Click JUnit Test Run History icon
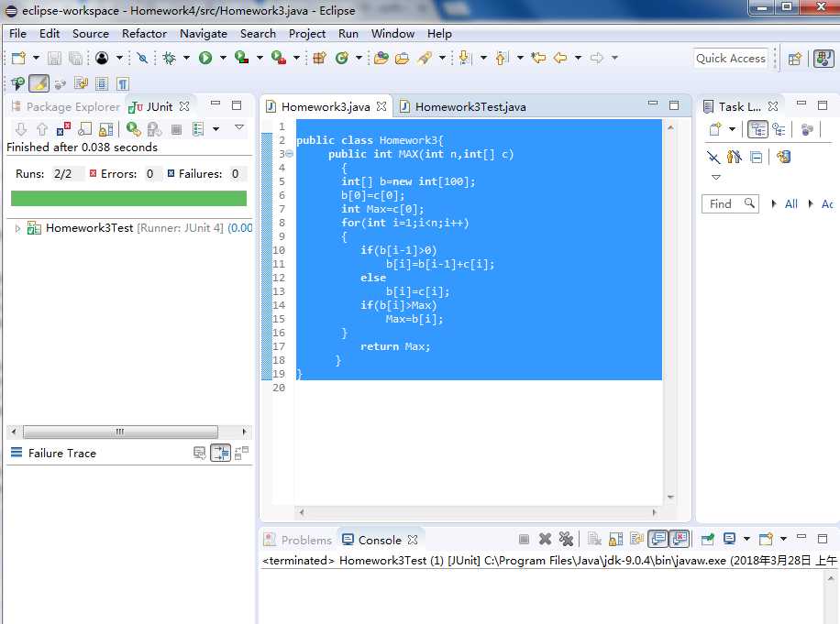This screenshot has width=840, height=624. tap(198, 129)
